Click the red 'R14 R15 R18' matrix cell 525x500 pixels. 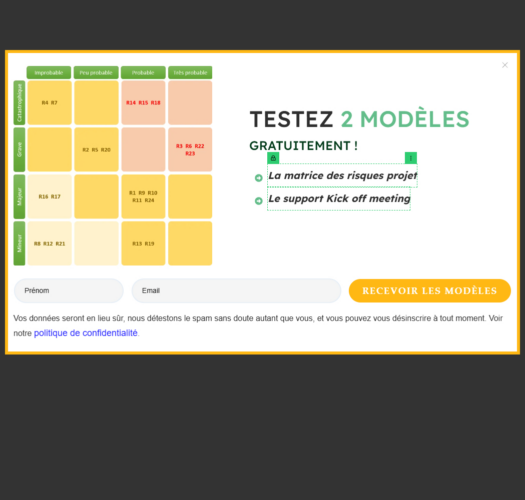pos(143,102)
